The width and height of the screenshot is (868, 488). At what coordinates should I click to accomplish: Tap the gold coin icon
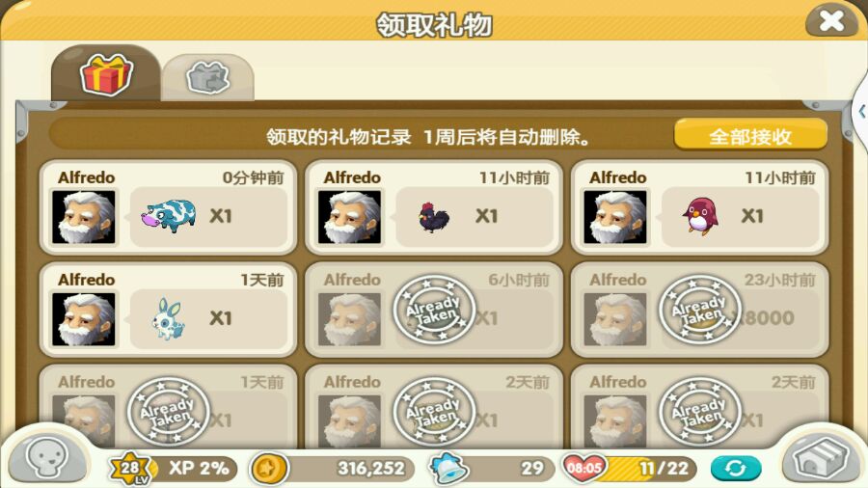(x=269, y=469)
